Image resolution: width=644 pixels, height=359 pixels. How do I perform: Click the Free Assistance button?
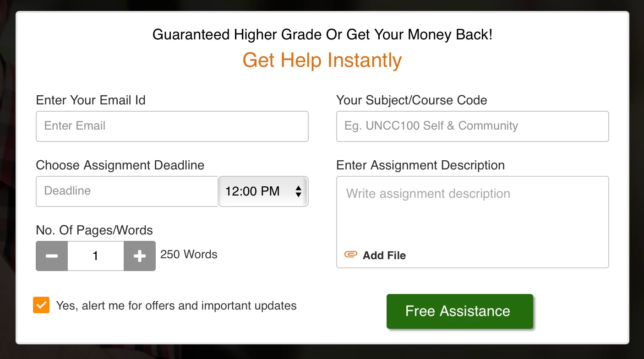click(x=459, y=311)
